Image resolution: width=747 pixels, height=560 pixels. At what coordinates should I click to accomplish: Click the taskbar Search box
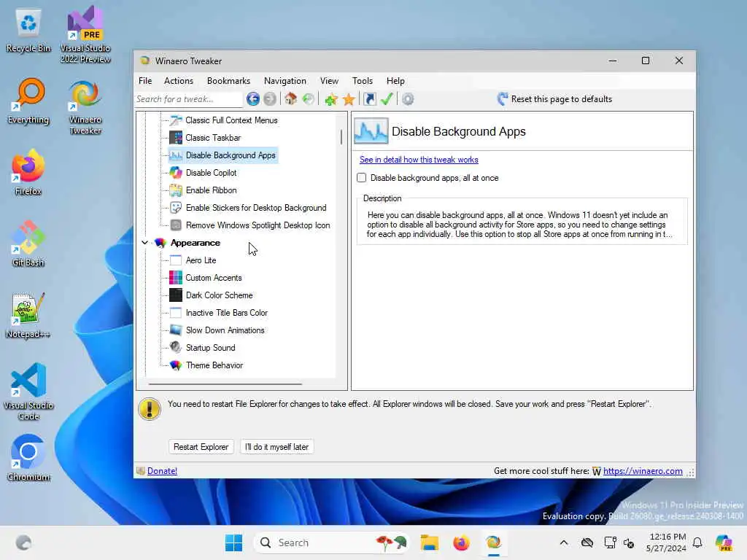tap(332, 542)
